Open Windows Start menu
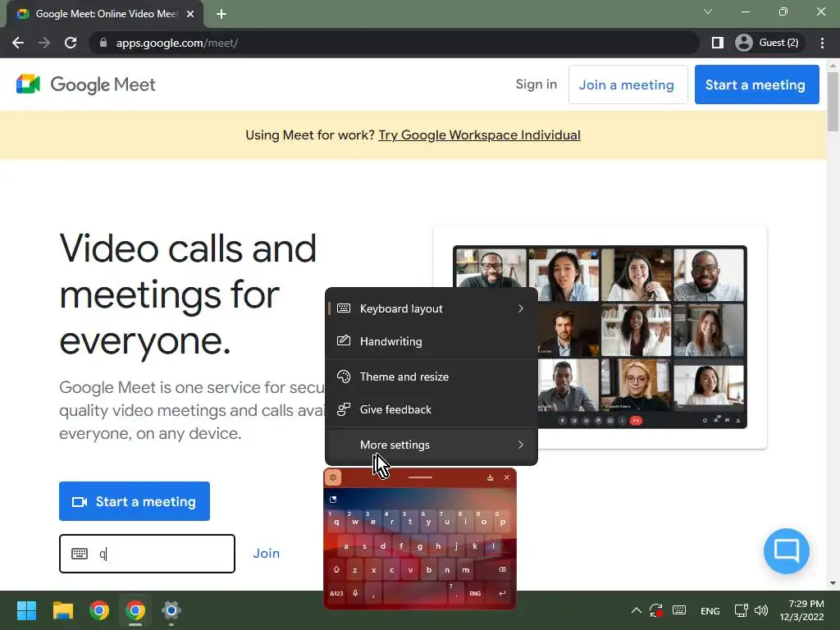The height and width of the screenshot is (630, 840). tap(26, 610)
